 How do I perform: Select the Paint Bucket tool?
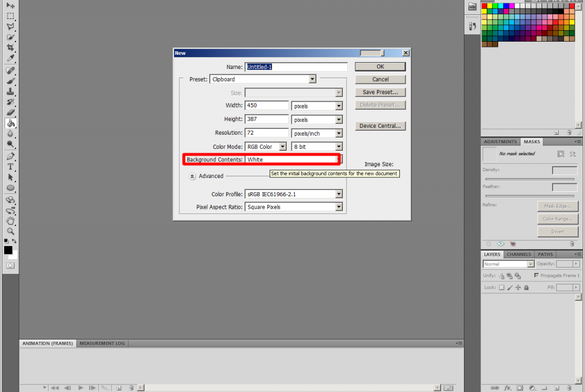click(10, 123)
